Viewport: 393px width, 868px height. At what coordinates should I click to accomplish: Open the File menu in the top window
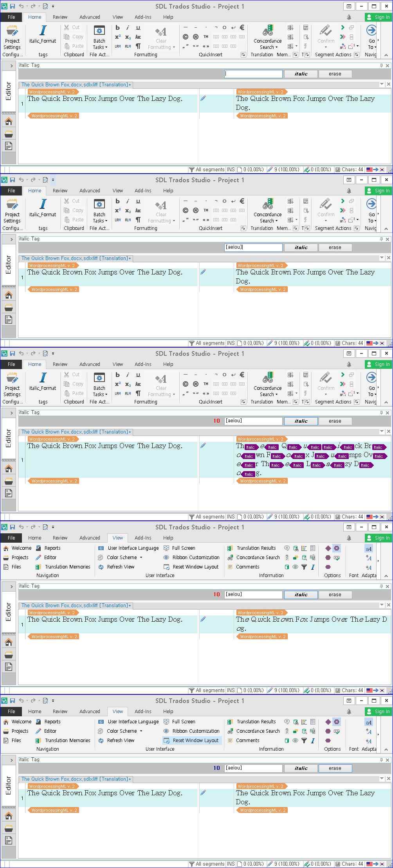click(x=12, y=17)
